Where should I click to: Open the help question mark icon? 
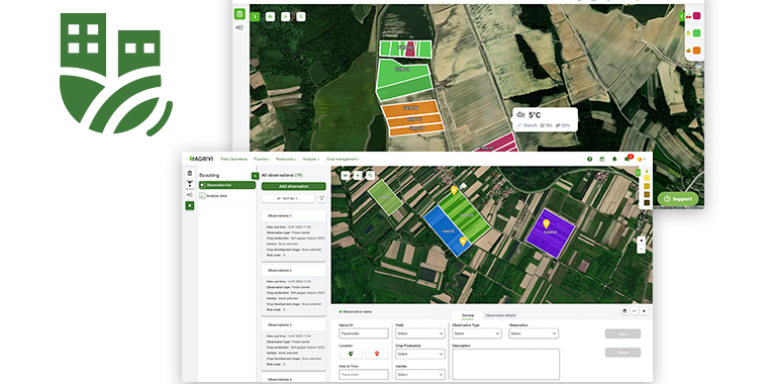(x=590, y=159)
